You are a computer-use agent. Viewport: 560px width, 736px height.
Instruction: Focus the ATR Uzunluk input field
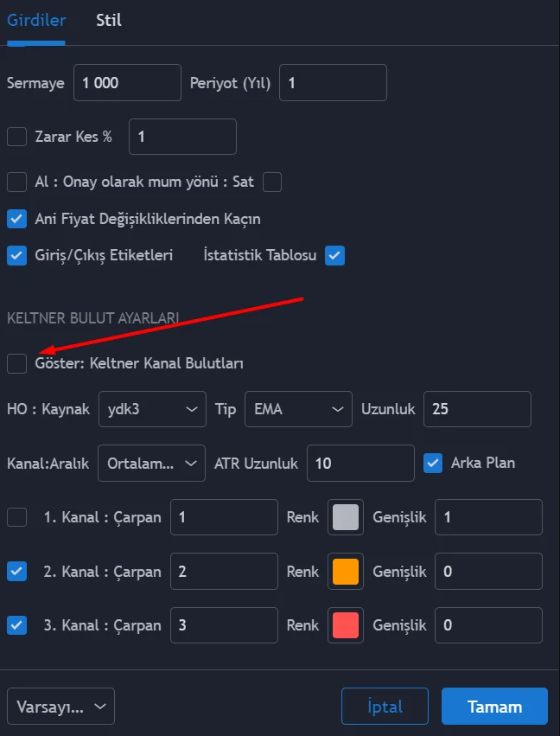(360, 463)
